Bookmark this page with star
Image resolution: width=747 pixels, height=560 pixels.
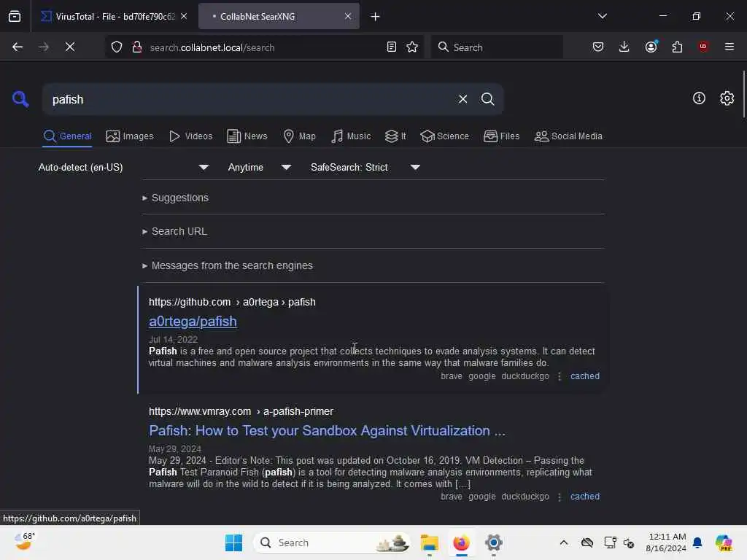tap(412, 47)
